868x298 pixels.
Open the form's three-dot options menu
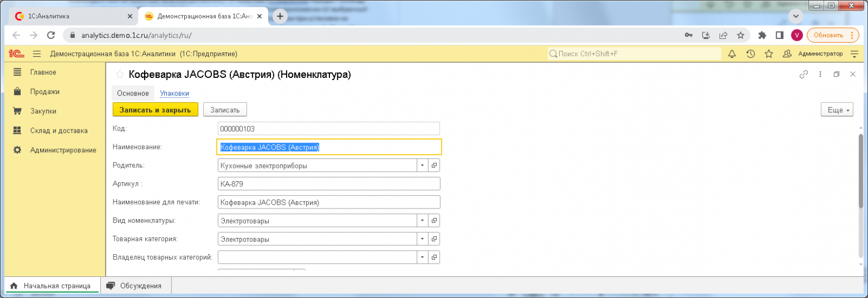[820, 74]
